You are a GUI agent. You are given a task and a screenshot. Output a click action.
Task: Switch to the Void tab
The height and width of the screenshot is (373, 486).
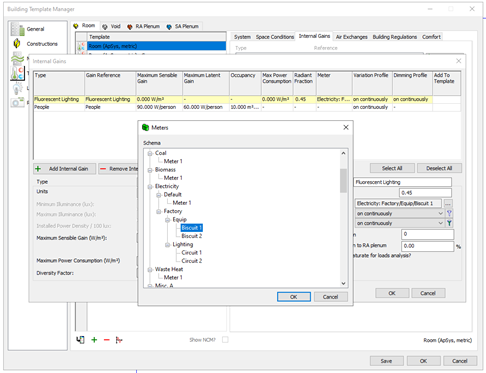click(111, 26)
